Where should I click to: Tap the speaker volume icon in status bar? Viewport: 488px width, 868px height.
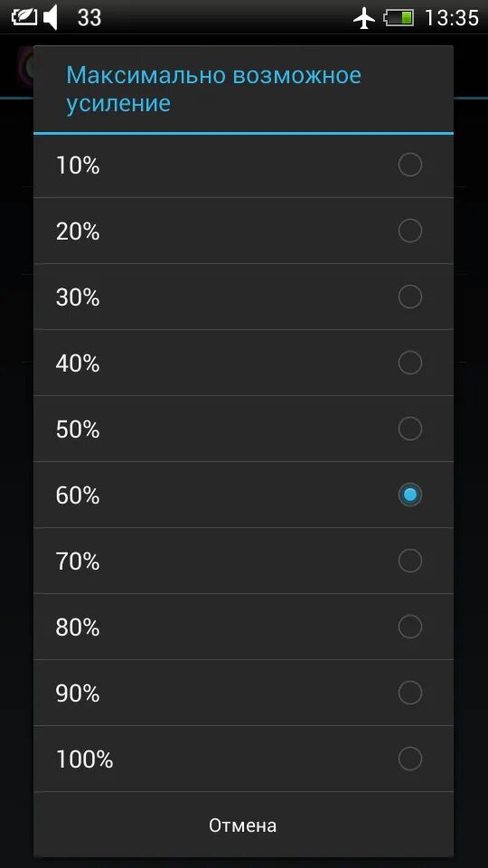pyautogui.click(x=51, y=18)
